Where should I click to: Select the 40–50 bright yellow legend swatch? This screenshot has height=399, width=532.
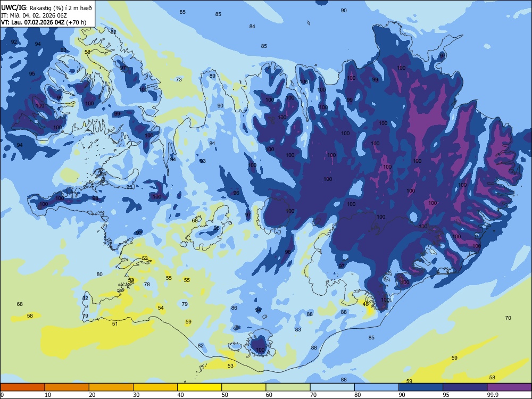199,387
